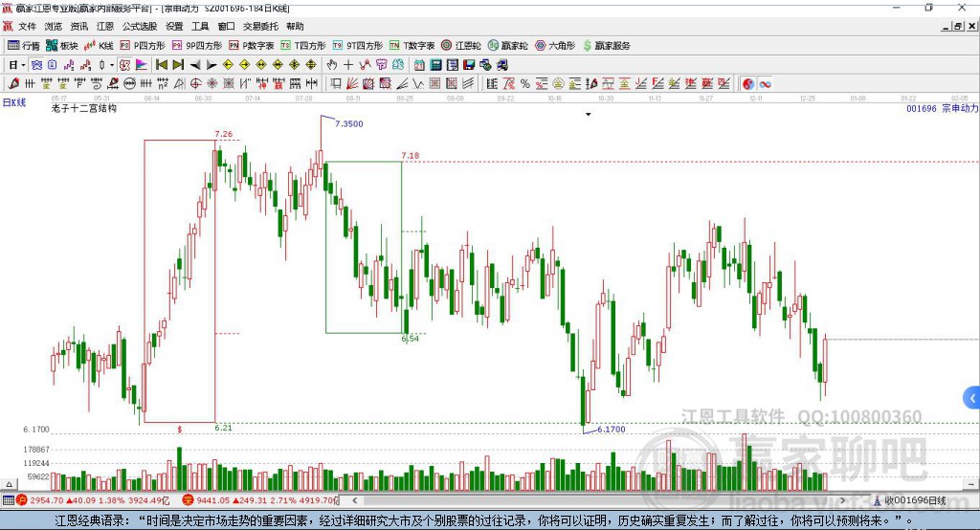Expand the blue side panel chevron
This screenshot has width=980, height=530.
[x=972, y=398]
